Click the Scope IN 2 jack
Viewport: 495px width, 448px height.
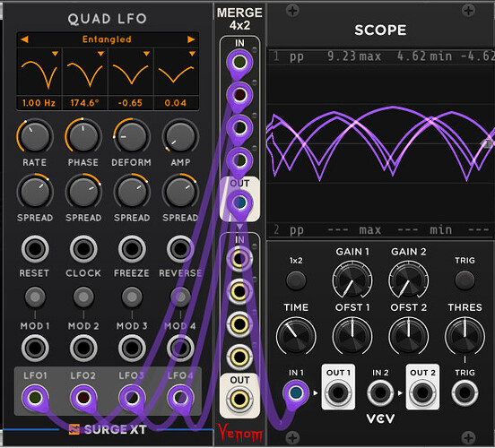pyautogui.click(x=380, y=392)
